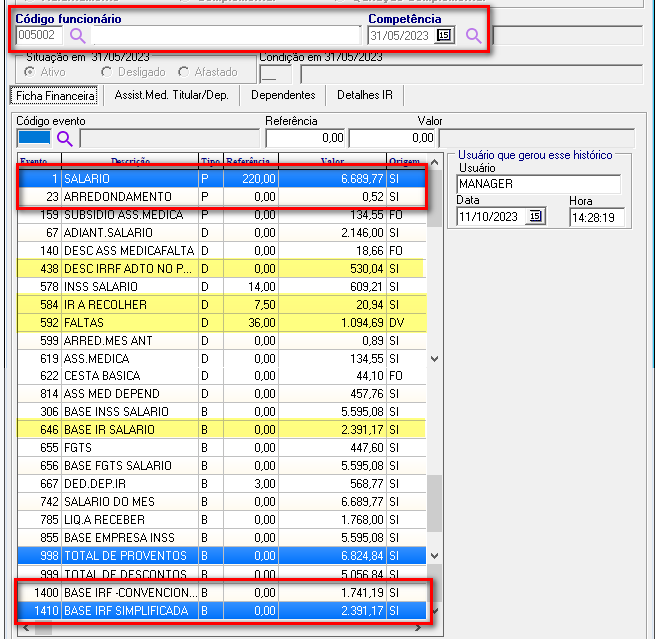
Task: Click value 1.094,69 in FALTAS row
Action: pos(362,322)
